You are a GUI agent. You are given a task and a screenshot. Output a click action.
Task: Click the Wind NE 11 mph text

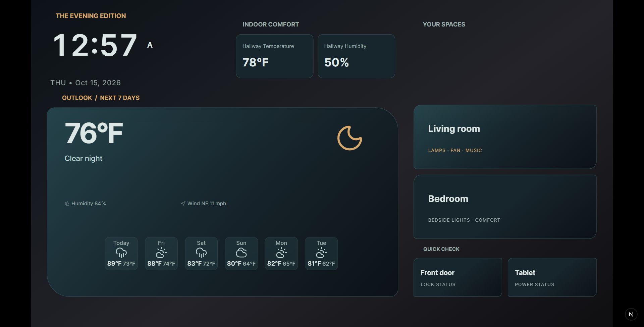[x=207, y=204]
